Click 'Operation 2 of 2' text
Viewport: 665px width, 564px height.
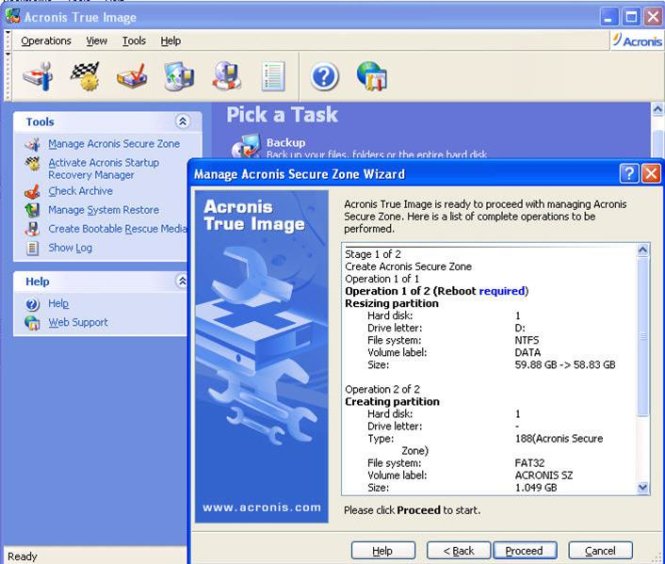[382, 389]
